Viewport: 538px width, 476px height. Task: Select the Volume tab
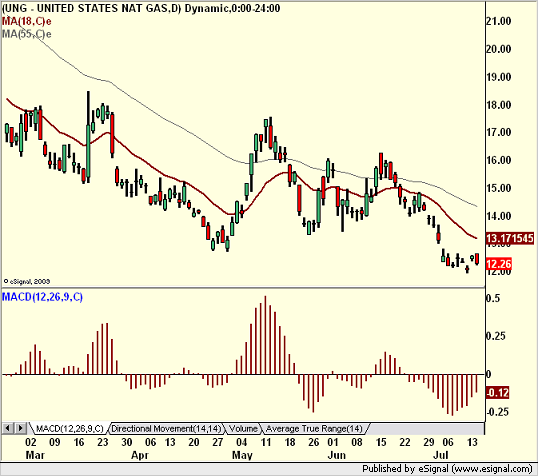(x=243, y=429)
